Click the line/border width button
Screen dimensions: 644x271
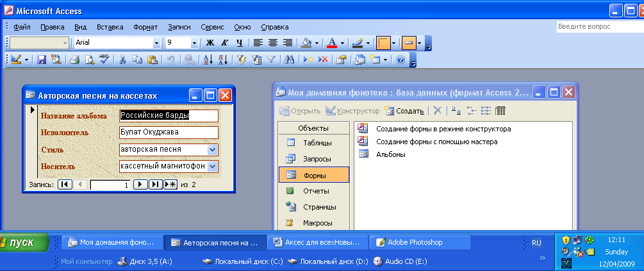[x=383, y=43]
